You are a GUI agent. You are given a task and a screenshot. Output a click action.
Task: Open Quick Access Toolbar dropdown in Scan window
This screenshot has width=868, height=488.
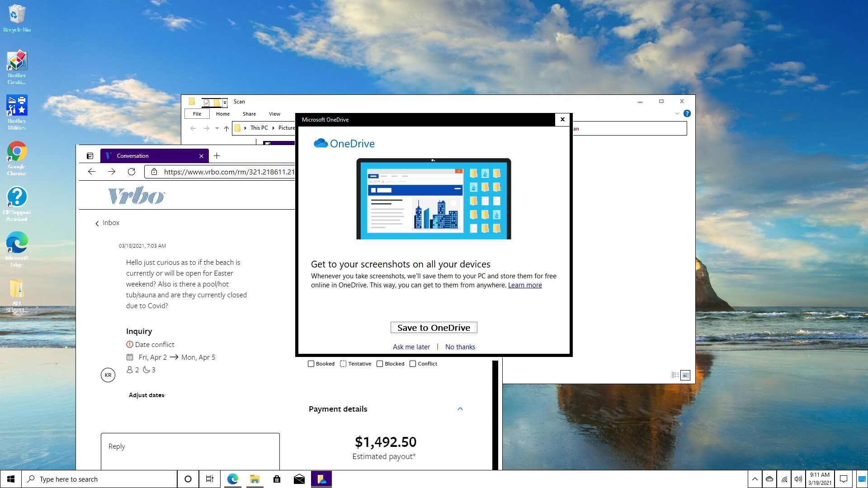pyautogui.click(x=225, y=103)
